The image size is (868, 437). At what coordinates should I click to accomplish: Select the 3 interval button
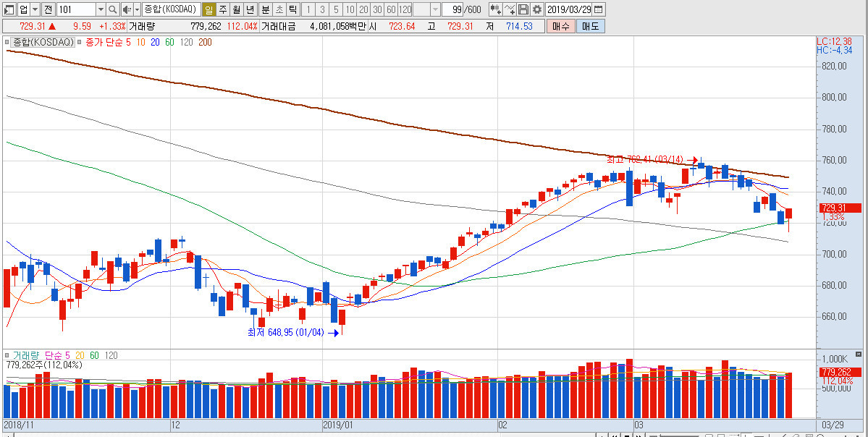[322, 9]
